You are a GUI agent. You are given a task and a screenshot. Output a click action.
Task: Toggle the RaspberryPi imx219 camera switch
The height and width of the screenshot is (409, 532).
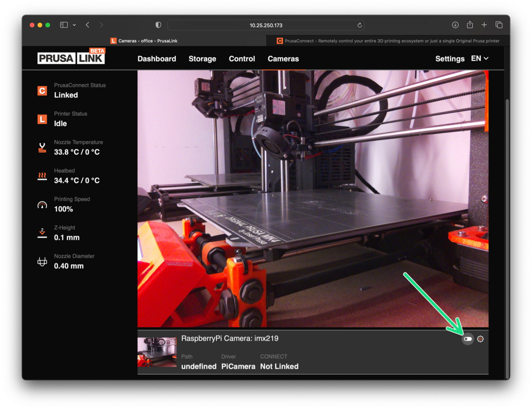coord(468,339)
